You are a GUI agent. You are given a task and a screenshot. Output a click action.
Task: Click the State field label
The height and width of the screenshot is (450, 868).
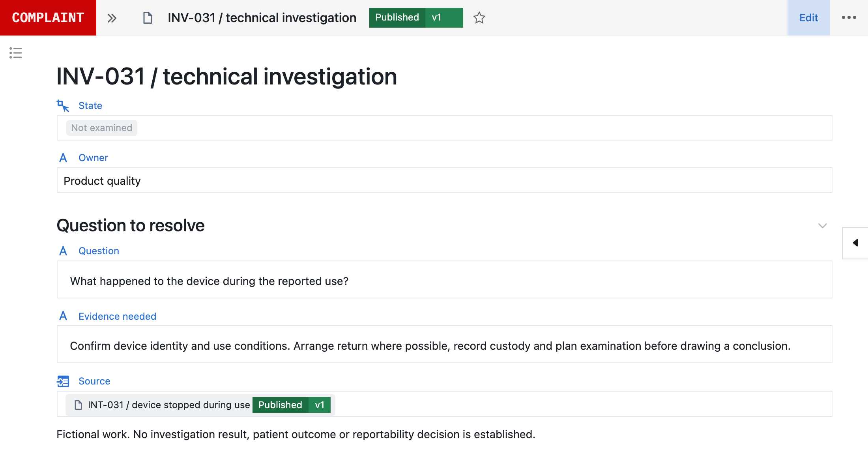tap(90, 106)
